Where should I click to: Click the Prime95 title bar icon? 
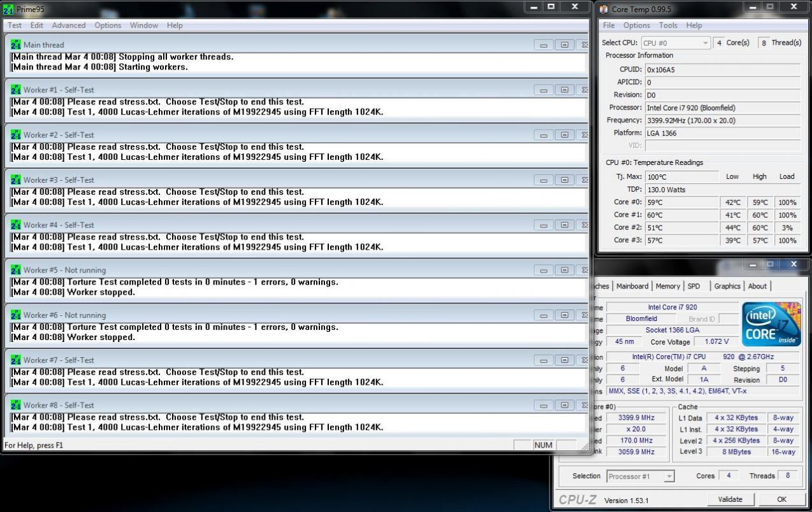8,9
